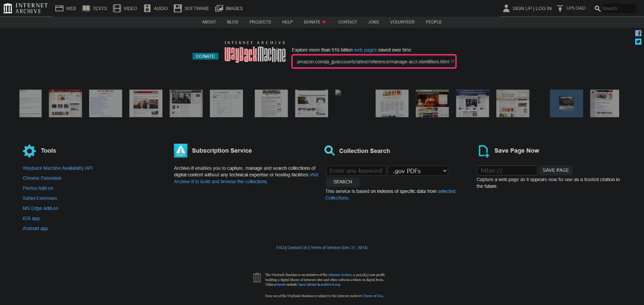This screenshot has height=305, width=644.
Task: Open the PROJECTS menu item
Action: (x=260, y=22)
